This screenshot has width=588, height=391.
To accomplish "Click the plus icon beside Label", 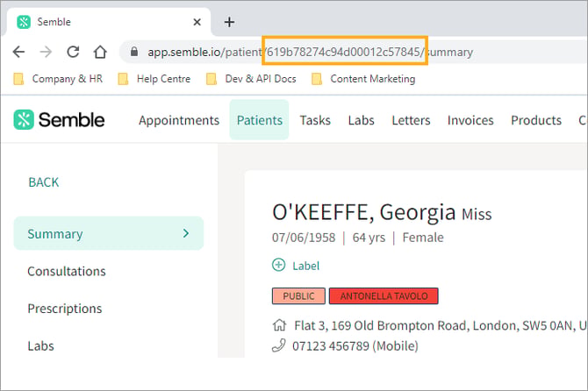I will tap(278, 265).
